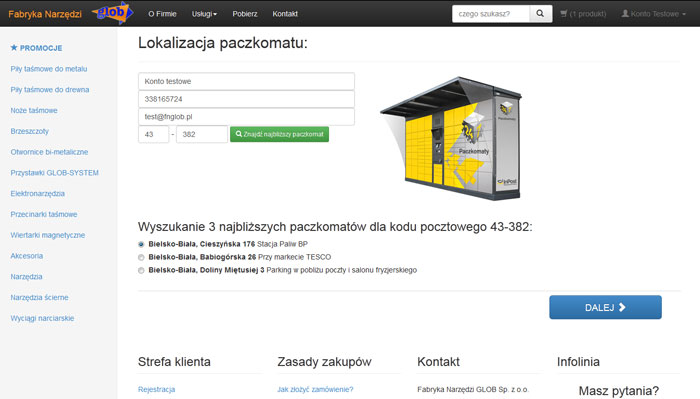Click the phone field 338165724

pos(246,99)
